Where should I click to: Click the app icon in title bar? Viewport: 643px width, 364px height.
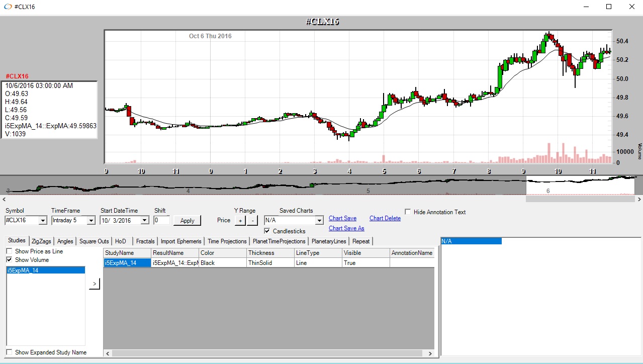[7, 7]
